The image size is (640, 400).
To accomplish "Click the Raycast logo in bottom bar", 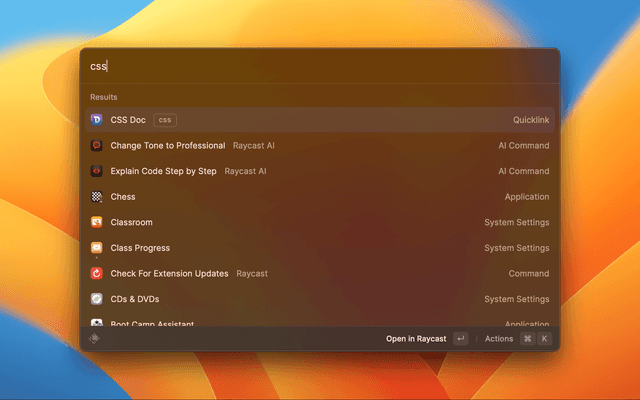I will pos(95,339).
